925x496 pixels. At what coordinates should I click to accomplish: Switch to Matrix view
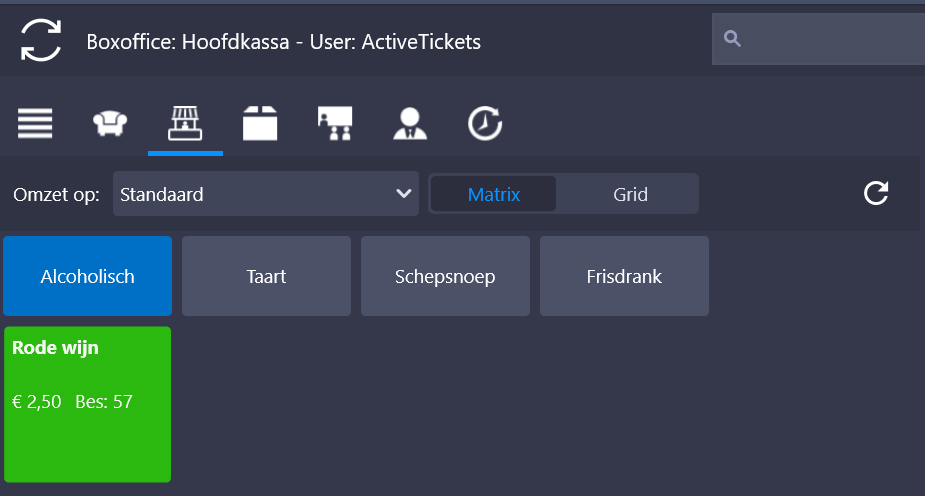(493, 194)
